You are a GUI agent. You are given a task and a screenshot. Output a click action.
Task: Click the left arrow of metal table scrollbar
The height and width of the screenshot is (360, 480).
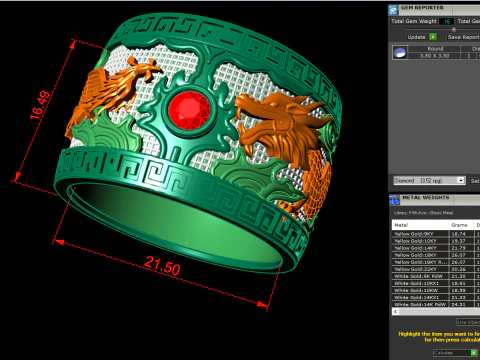(395, 311)
